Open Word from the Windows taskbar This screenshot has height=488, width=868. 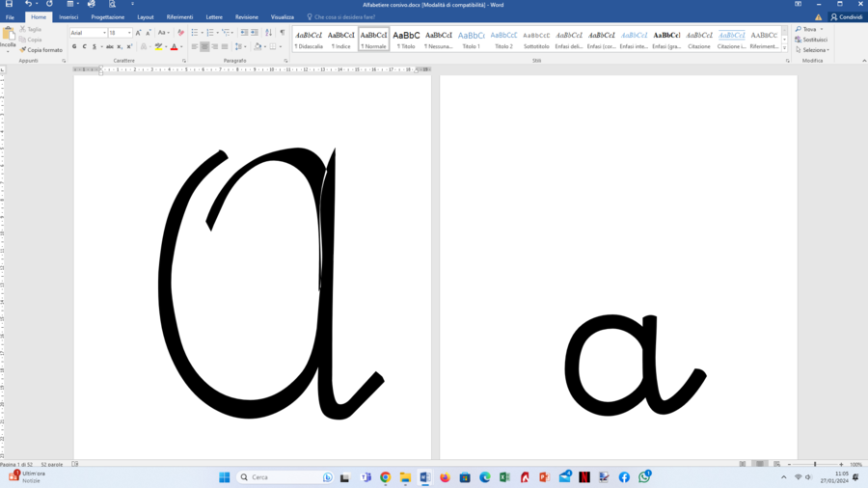pyautogui.click(x=425, y=477)
